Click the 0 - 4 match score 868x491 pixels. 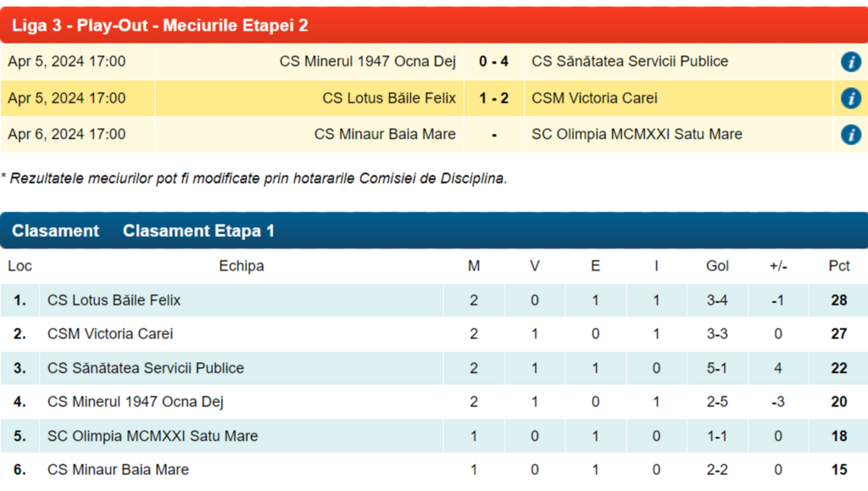click(493, 62)
